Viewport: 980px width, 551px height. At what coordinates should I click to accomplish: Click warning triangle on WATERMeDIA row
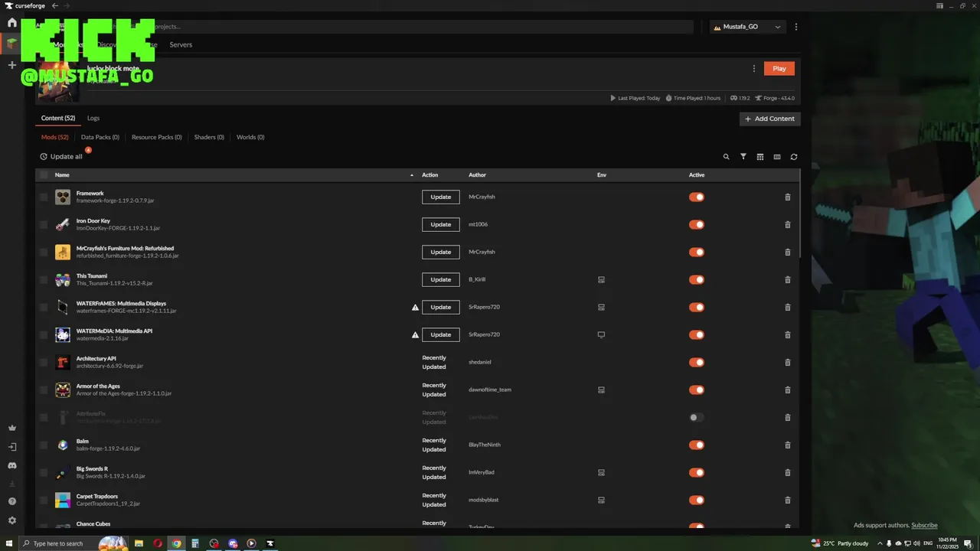[416, 335]
